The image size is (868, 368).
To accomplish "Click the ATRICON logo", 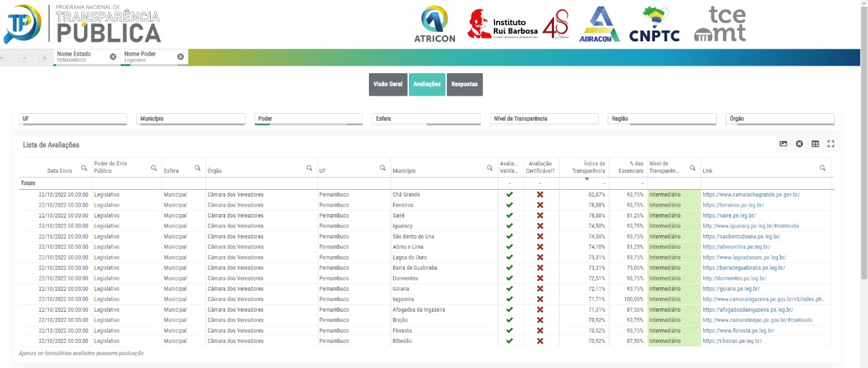I will tap(435, 24).
